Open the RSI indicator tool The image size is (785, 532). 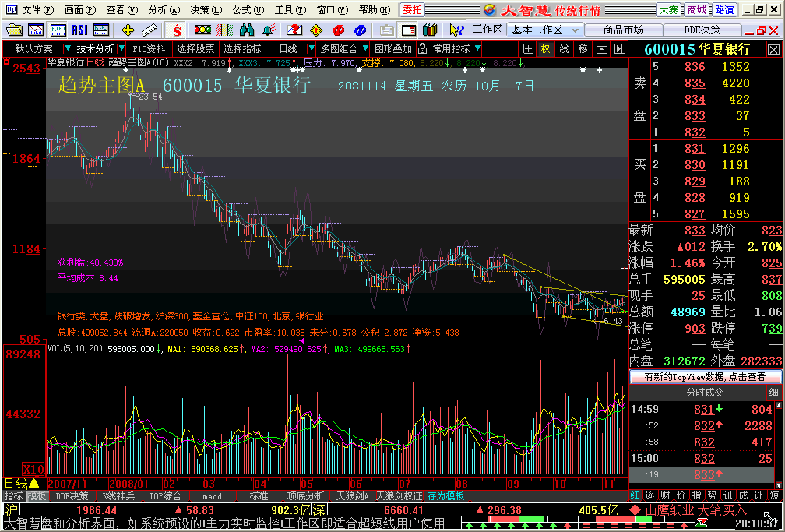tap(79, 30)
